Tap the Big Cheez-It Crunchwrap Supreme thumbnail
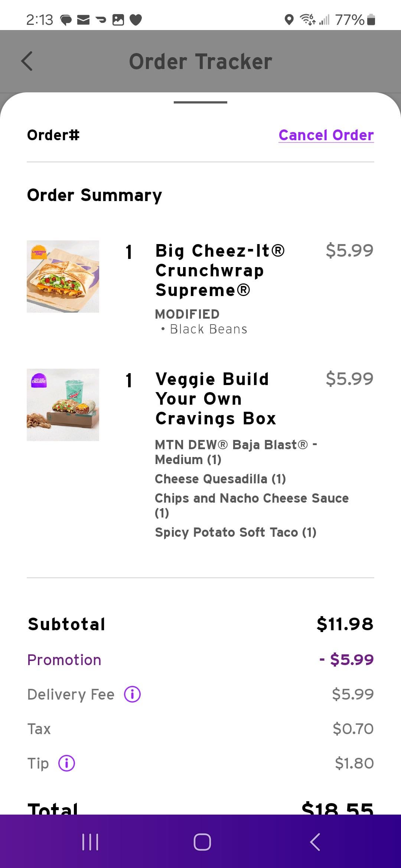This screenshot has width=401, height=868. point(63,276)
